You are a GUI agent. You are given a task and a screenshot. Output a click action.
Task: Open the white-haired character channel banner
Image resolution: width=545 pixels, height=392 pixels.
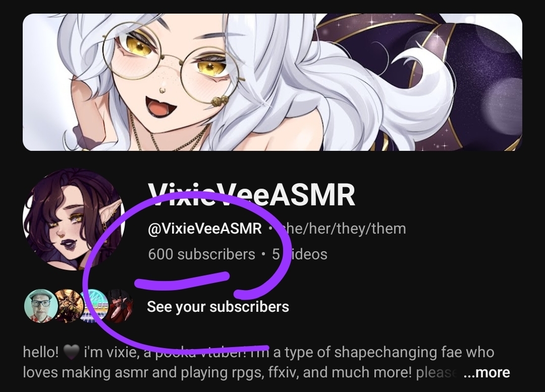[272, 82]
